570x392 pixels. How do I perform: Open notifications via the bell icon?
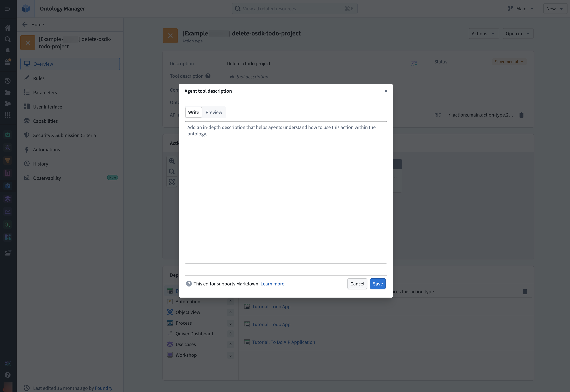tap(8, 50)
